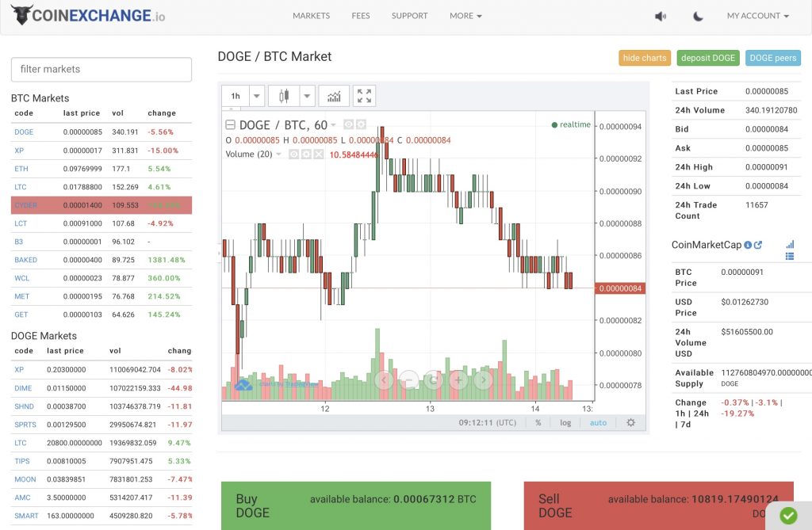Open the DIME market in DOGE Markets
Image resolution: width=812 pixels, height=530 pixels.
23,388
